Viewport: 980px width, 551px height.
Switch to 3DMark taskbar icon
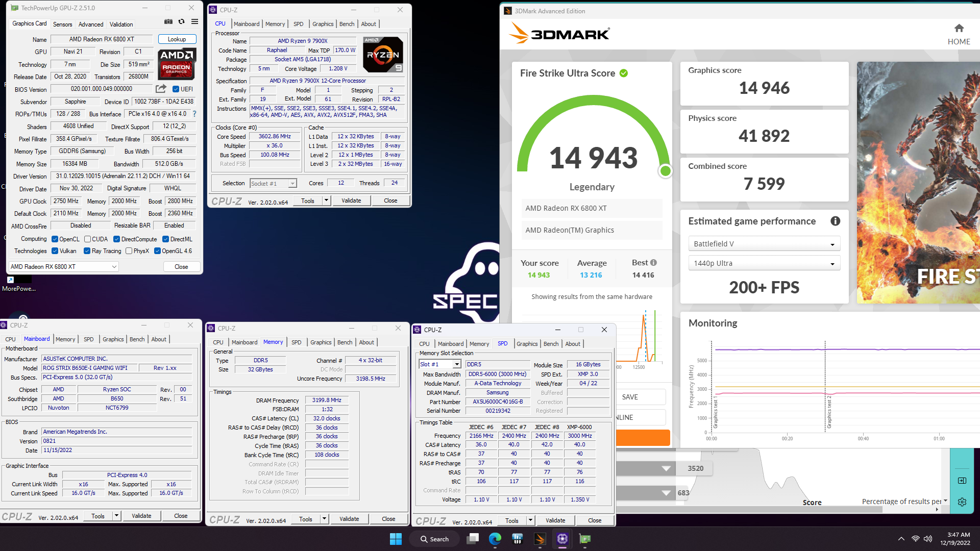point(540,539)
